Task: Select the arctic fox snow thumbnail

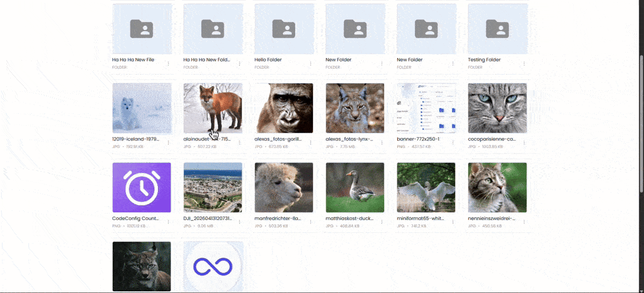Action: tap(142, 108)
